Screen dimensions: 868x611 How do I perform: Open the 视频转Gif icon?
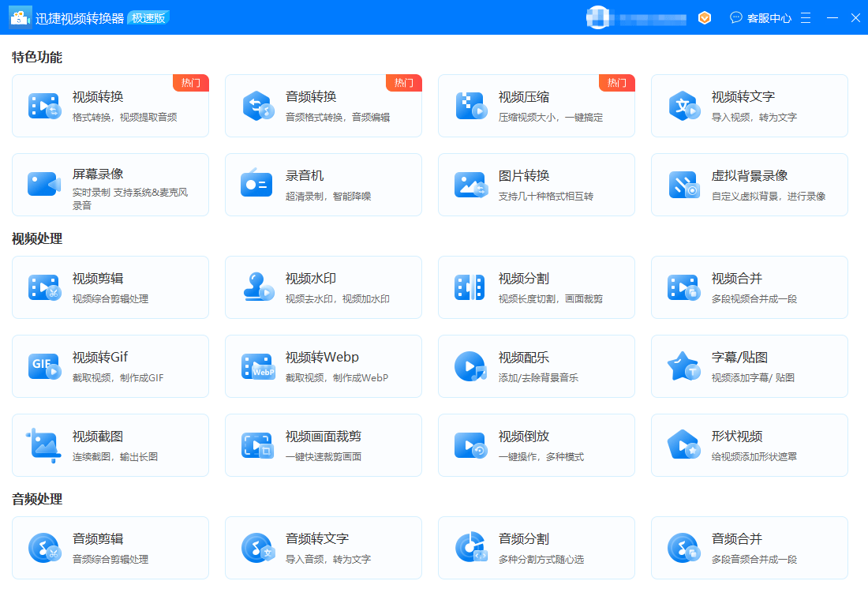click(44, 366)
